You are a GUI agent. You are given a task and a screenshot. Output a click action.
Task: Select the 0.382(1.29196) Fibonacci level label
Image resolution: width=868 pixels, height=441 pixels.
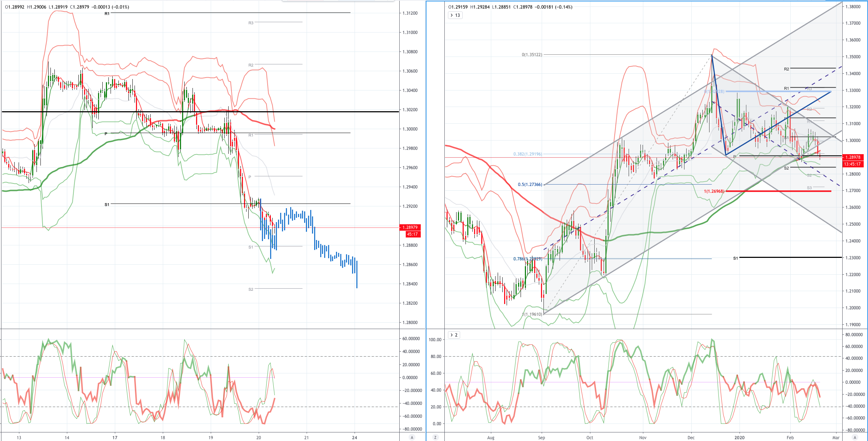point(528,154)
